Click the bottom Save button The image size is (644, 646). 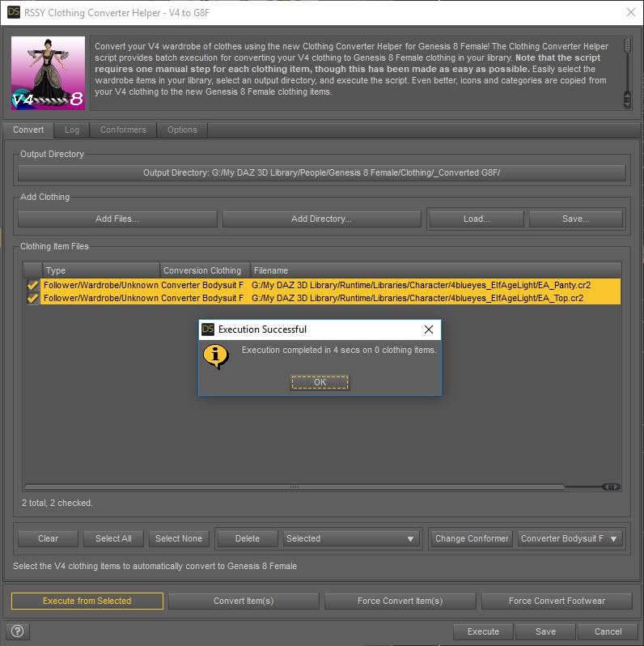tap(545, 631)
